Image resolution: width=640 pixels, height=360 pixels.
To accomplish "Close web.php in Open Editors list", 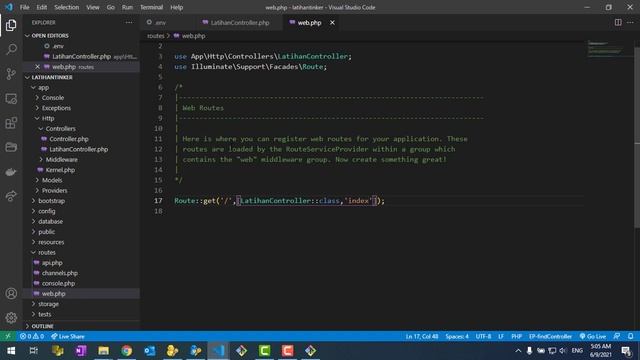I will click(37, 67).
